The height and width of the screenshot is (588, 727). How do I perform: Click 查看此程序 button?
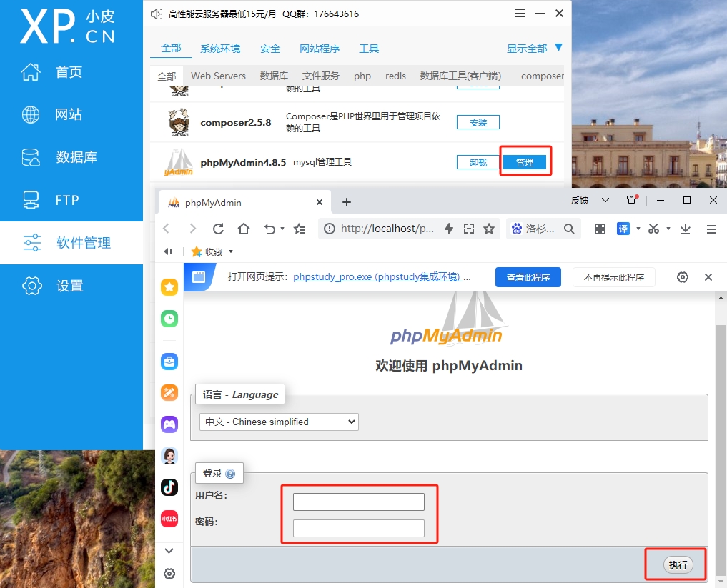528,277
